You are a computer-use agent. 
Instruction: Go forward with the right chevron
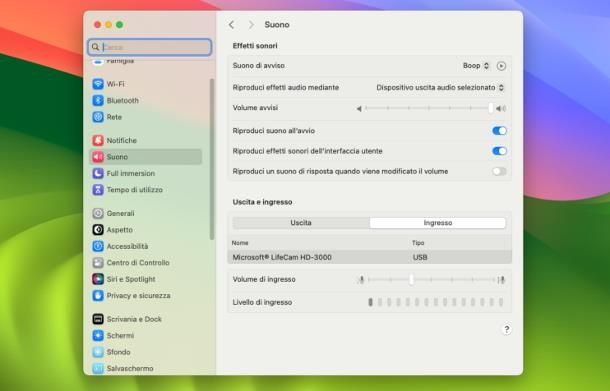click(251, 25)
